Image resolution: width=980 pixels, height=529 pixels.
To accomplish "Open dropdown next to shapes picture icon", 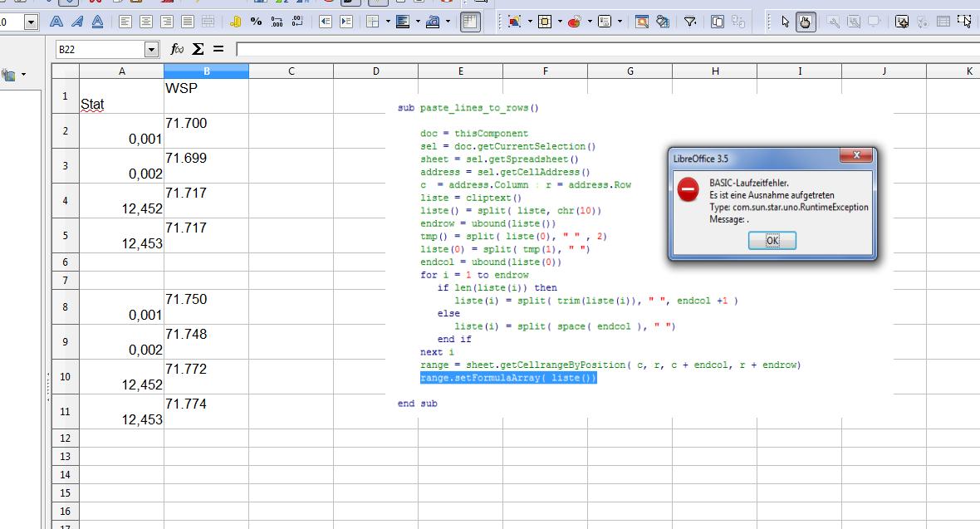I will coord(530,22).
